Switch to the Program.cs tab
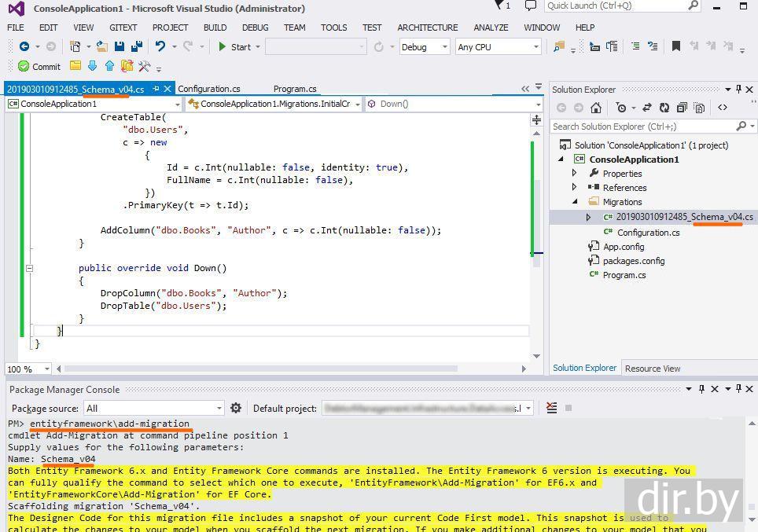This screenshot has width=758, height=532. [295, 89]
